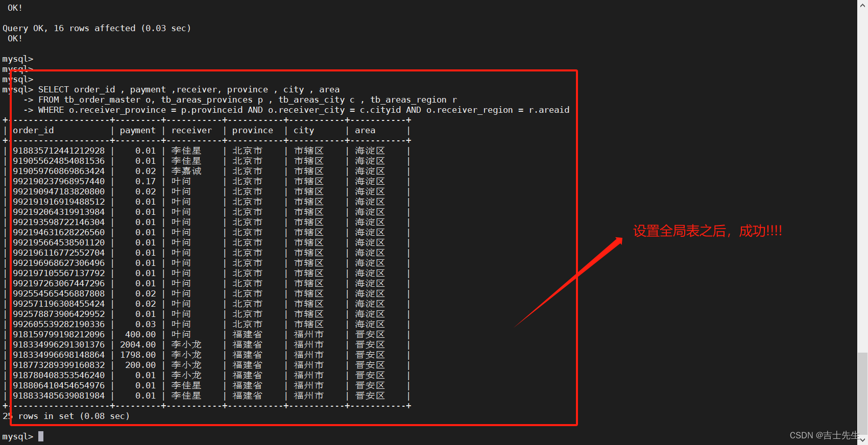
Task: Click order id 918773289399160832
Action: pos(59,365)
